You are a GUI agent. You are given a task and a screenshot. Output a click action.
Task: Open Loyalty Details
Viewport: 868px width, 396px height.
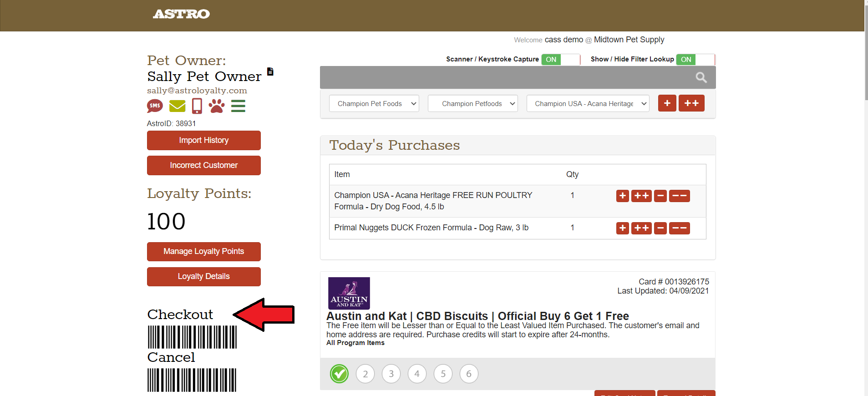click(204, 276)
